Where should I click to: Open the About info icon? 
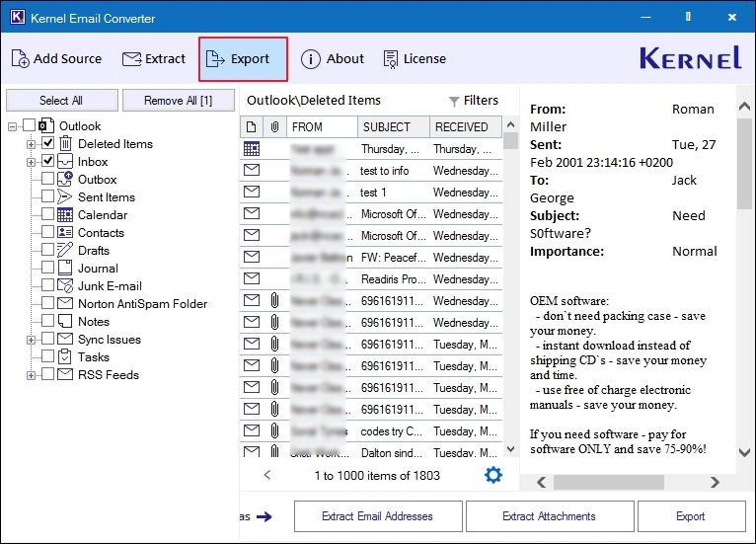point(311,59)
